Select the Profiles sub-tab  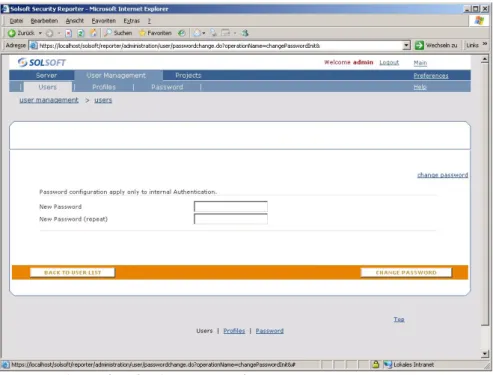[x=104, y=87]
